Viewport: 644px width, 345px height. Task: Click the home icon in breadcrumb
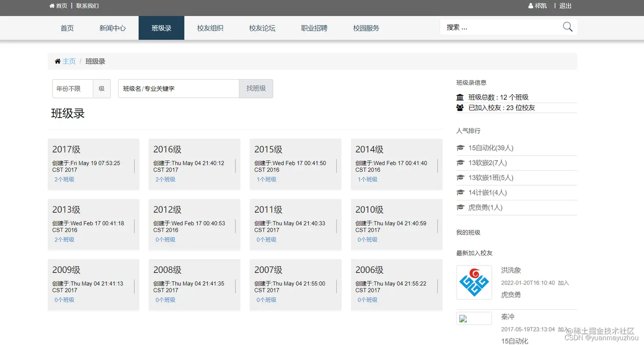(57, 61)
